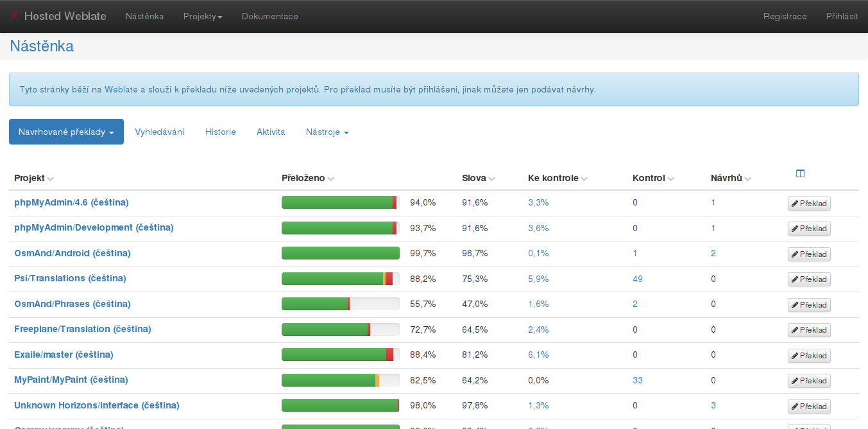Open the Registrace page
Image resolution: width=868 pixels, height=429 pixels.
coord(785,16)
